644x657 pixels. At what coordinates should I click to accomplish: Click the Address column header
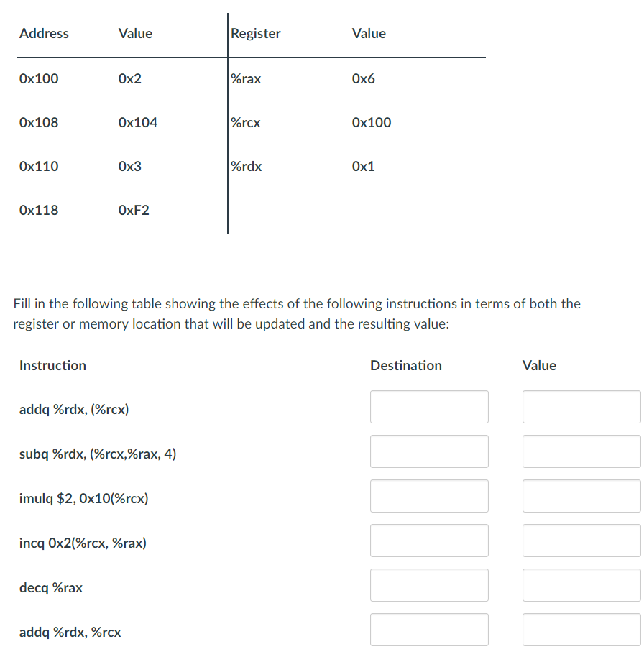[x=44, y=33]
